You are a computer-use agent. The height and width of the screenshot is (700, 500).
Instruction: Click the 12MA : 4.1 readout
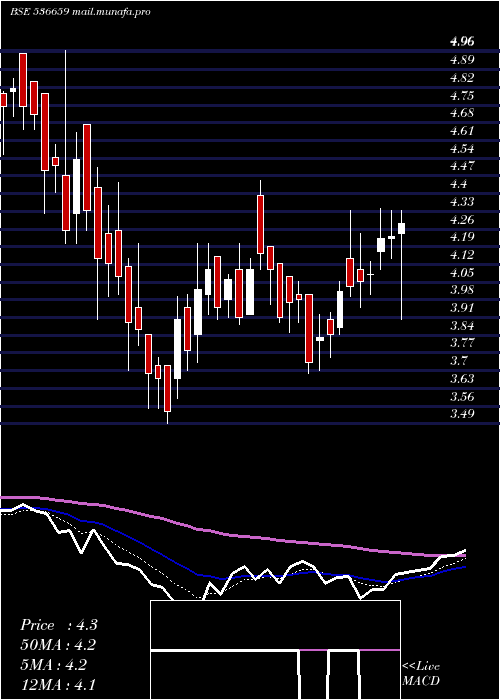58,684
